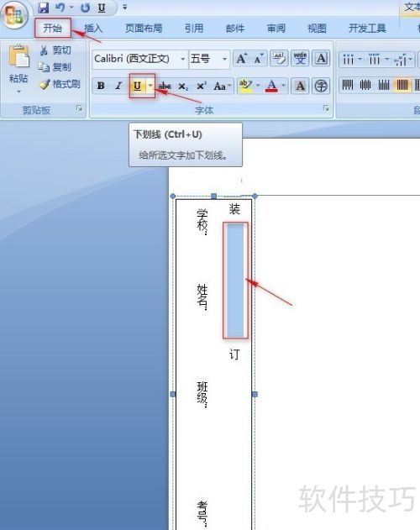Click the selected blue text region between 装 and 订
This screenshot has width=420, height=530.
pyautogui.click(x=235, y=280)
